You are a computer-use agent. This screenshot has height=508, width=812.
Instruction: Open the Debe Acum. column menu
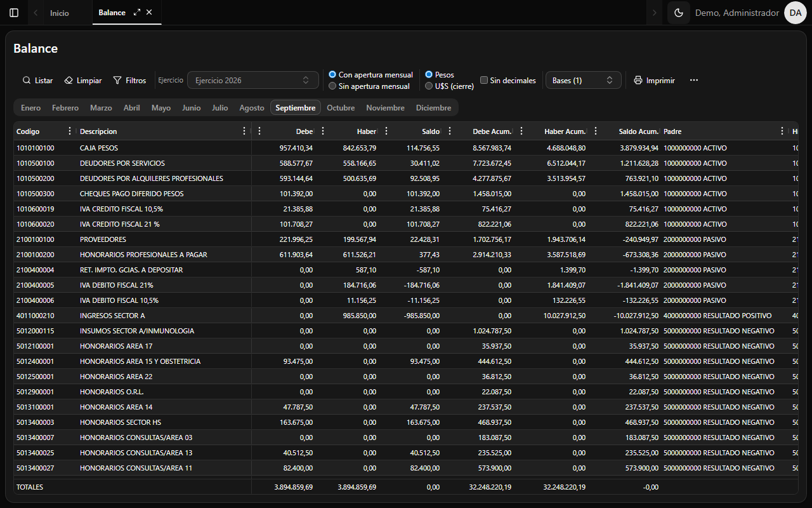[x=450, y=131]
